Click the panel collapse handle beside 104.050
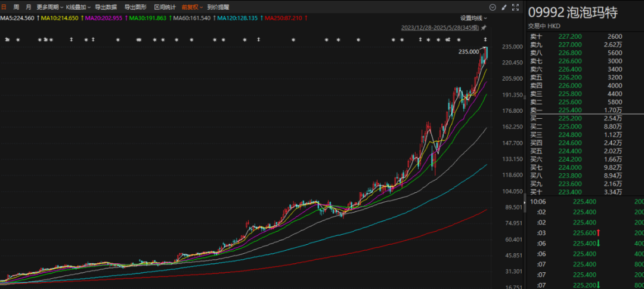This screenshot has width=644, height=289. point(525,203)
